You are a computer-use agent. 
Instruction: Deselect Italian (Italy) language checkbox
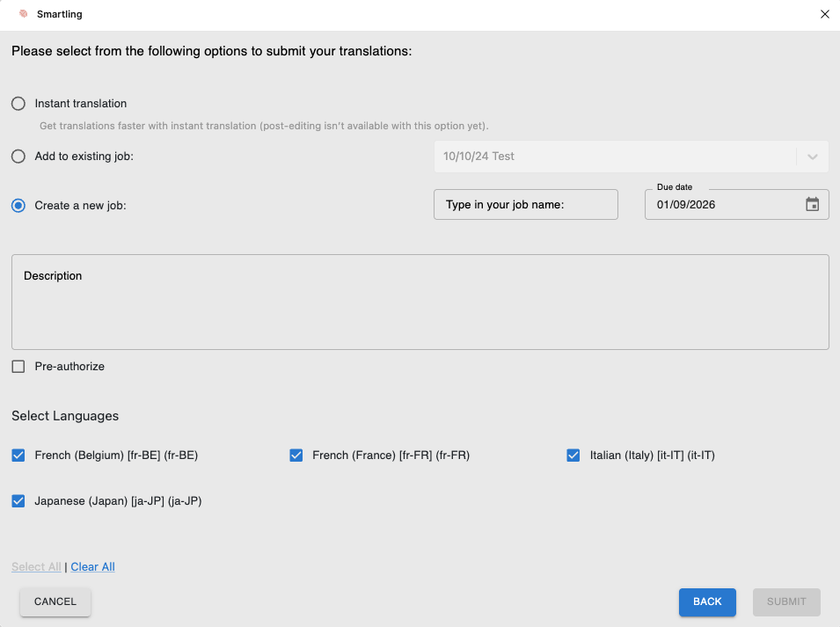[x=573, y=456]
